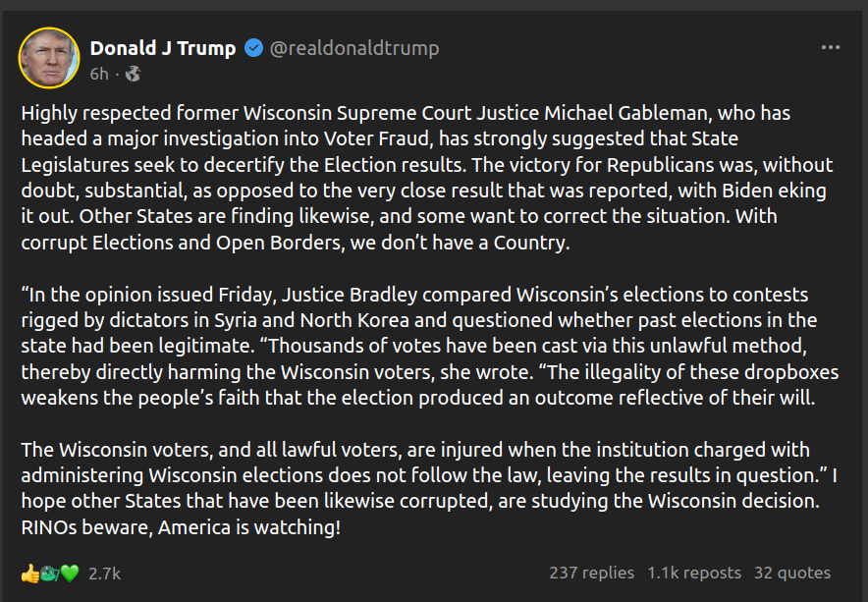Click the blue verified checkmark badge

[253, 48]
